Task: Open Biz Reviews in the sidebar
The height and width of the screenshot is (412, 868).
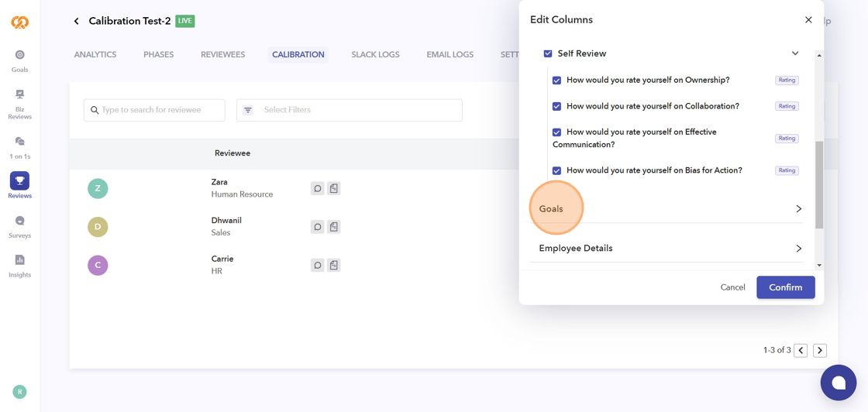Action: coord(19,104)
